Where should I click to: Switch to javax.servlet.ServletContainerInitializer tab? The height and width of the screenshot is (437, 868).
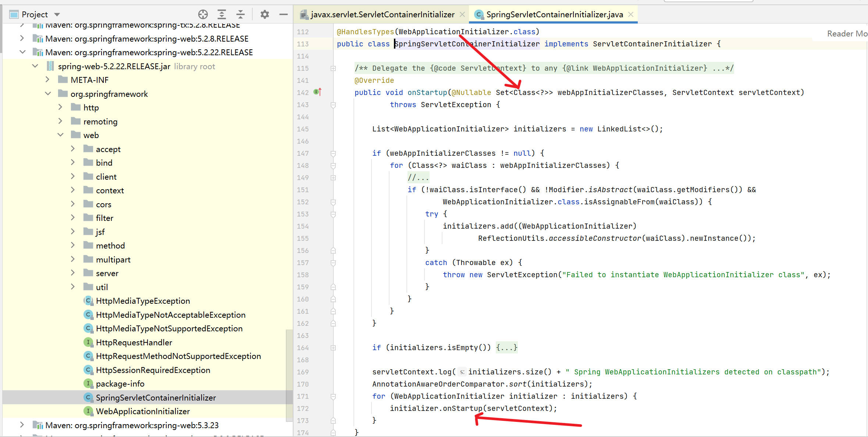[383, 14]
